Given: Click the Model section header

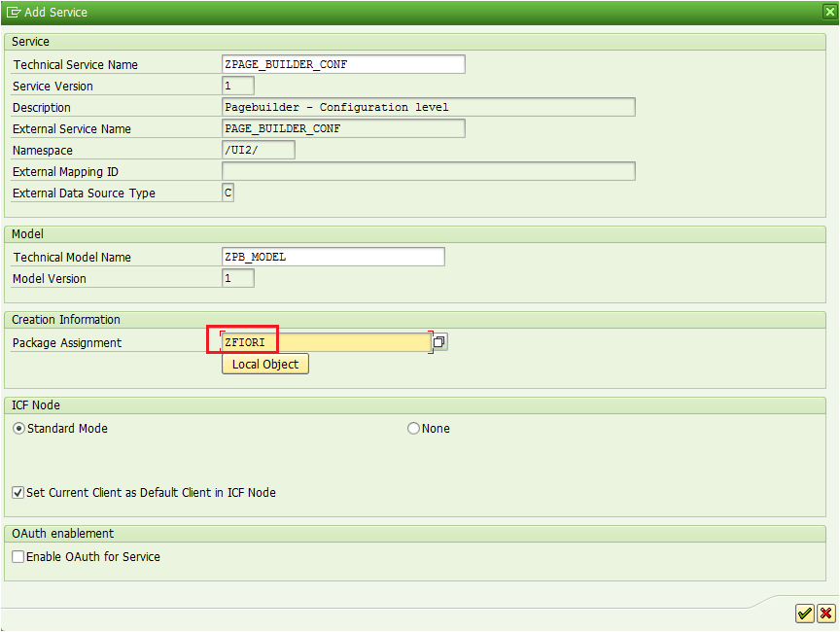Looking at the screenshot, I should [x=27, y=234].
